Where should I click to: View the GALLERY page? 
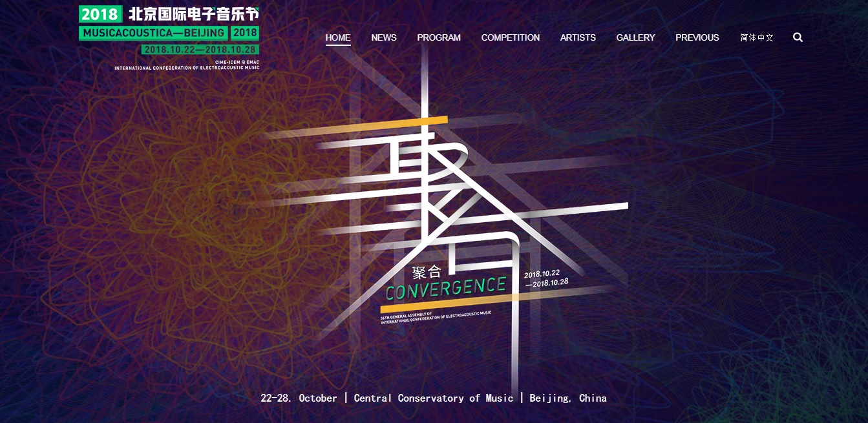click(x=635, y=37)
